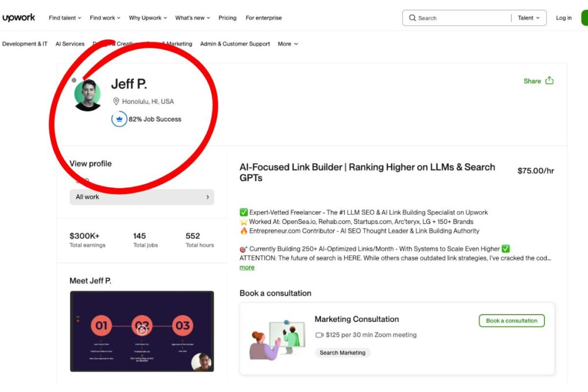Expand the More categories dropdown

[x=288, y=44]
